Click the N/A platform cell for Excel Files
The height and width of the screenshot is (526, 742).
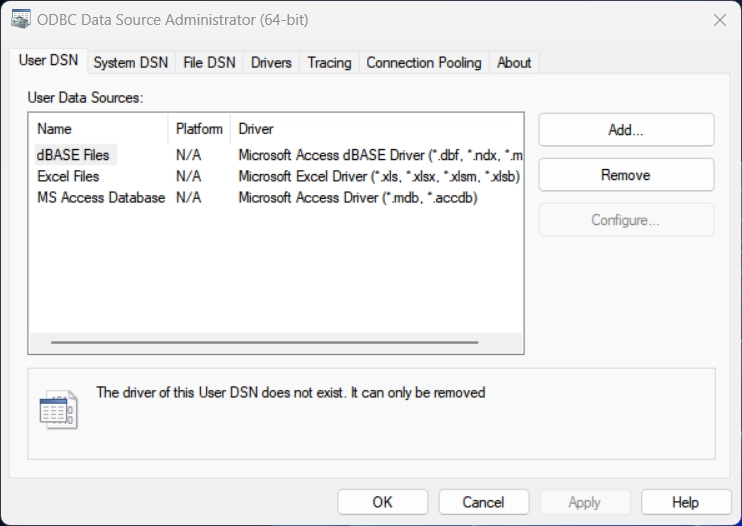tap(188, 176)
